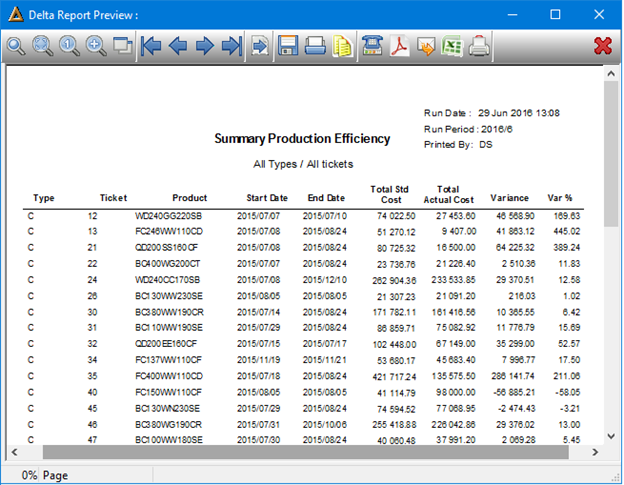
Task: Send report by email envelope icon
Action: pyautogui.click(x=426, y=47)
